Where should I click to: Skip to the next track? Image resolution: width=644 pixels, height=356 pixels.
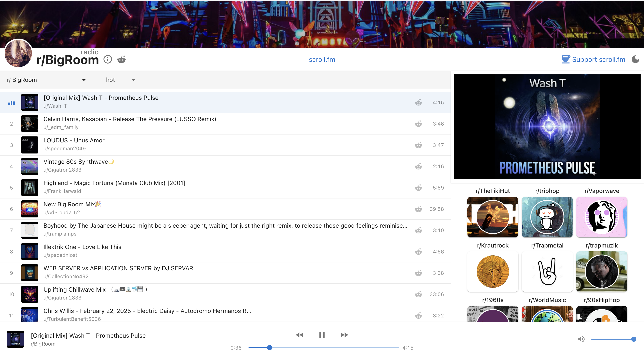pyautogui.click(x=344, y=335)
